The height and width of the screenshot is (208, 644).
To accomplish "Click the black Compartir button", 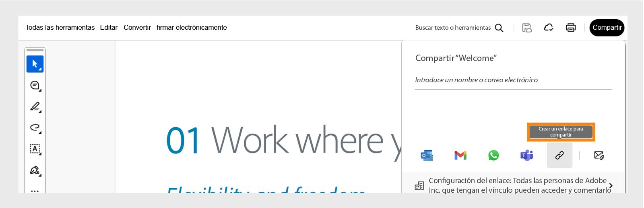I will point(607,28).
